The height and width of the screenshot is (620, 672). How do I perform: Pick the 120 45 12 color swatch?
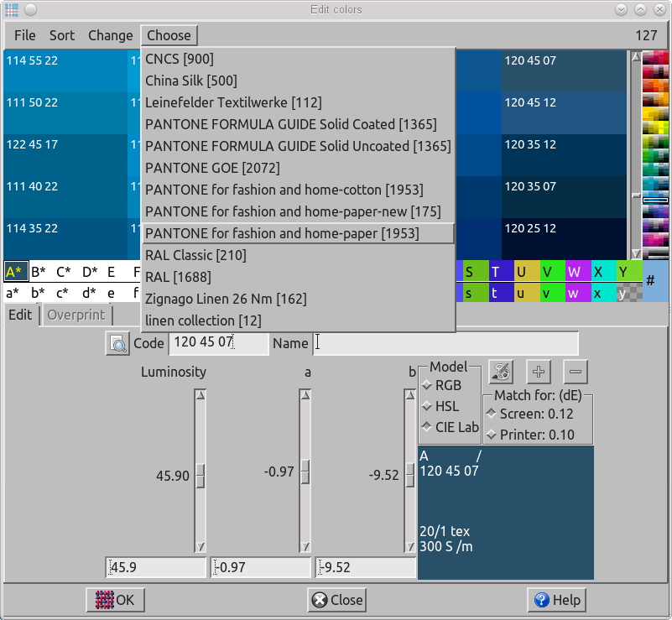(564, 113)
